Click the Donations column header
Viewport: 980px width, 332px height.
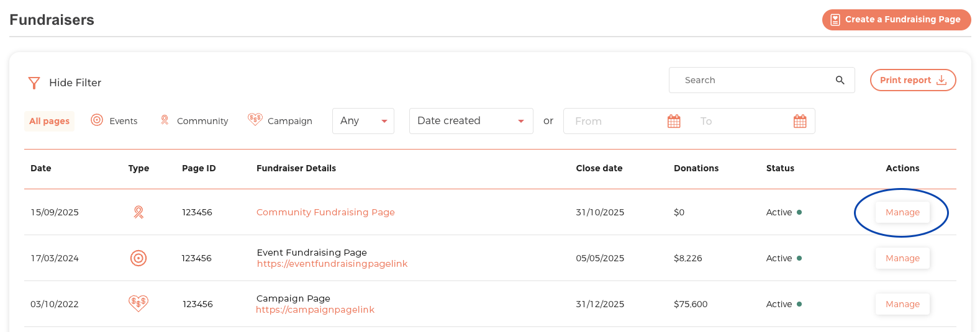696,168
